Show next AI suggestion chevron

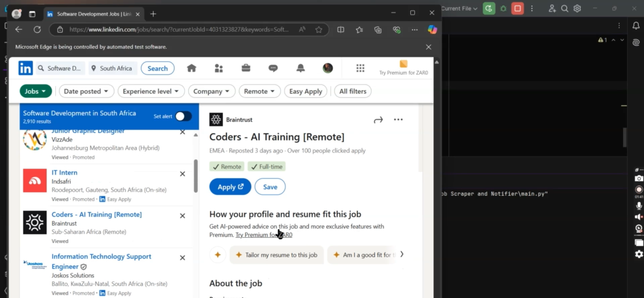402,254
